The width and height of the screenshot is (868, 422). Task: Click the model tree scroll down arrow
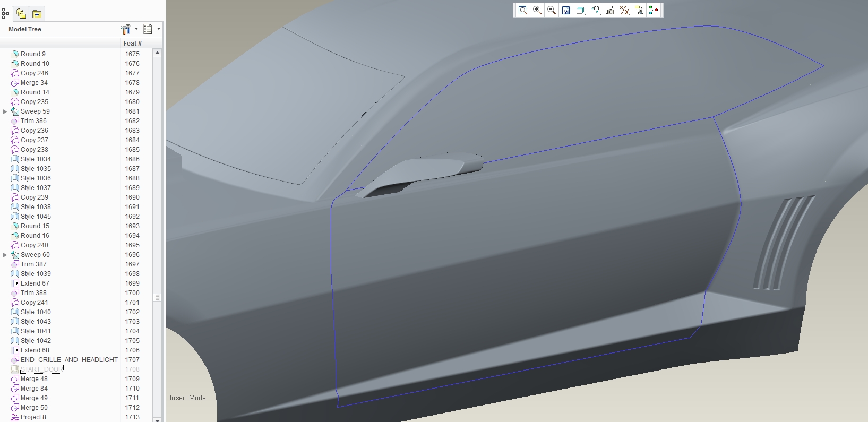click(157, 419)
